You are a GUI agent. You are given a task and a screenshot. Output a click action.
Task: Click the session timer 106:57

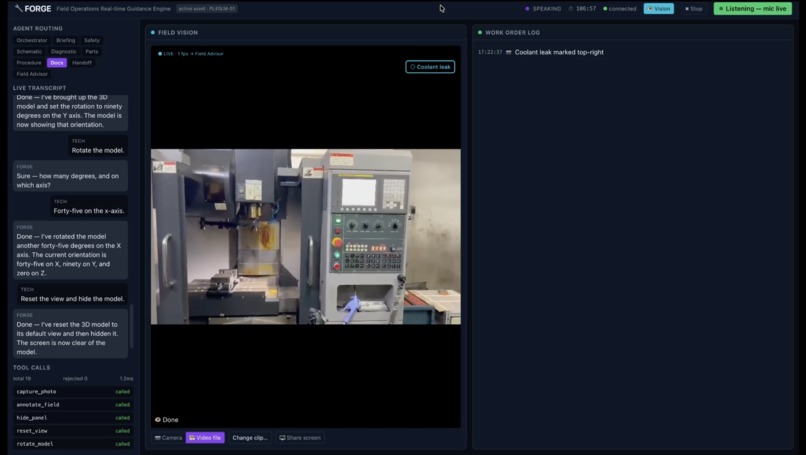pos(582,9)
